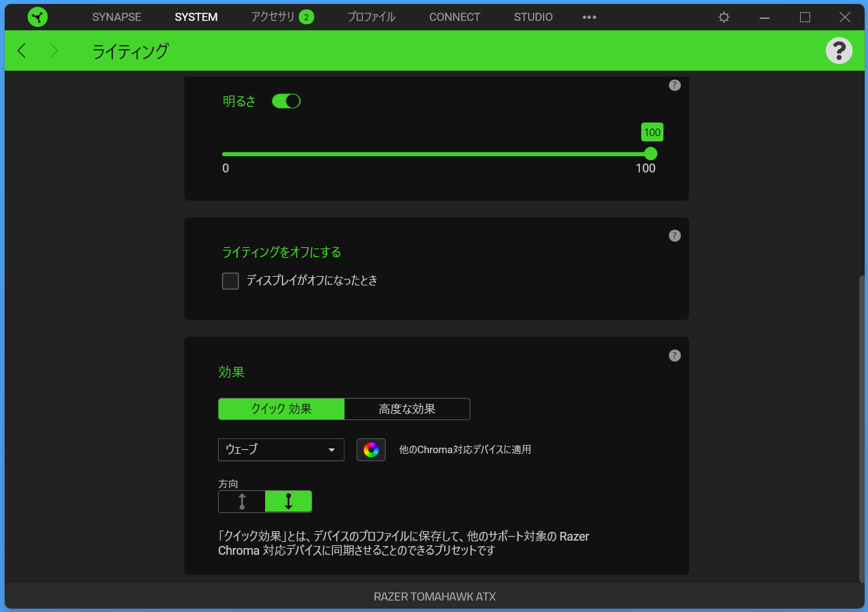This screenshot has height=612, width=868.
Task: Click the ライティング page title
Action: coord(131,51)
